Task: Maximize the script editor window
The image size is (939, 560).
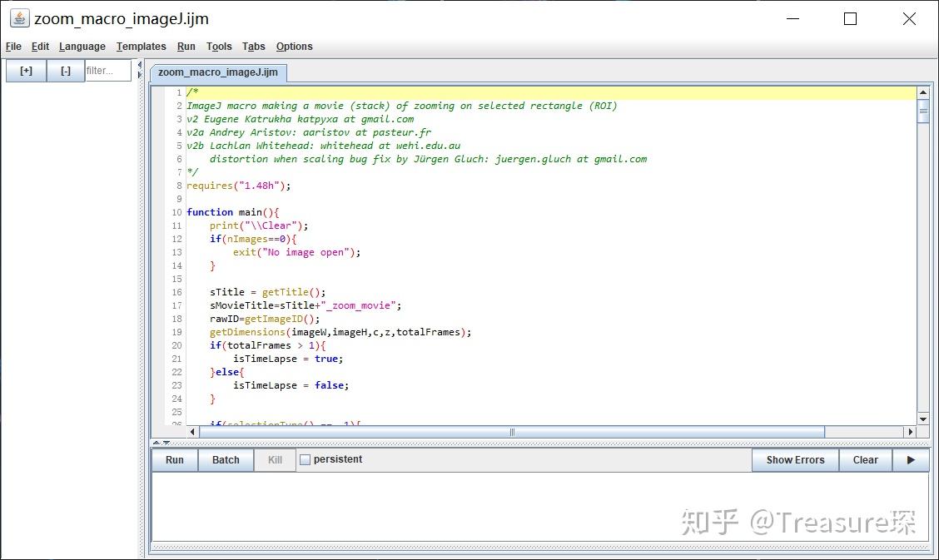Action: pyautogui.click(x=850, y=19)
